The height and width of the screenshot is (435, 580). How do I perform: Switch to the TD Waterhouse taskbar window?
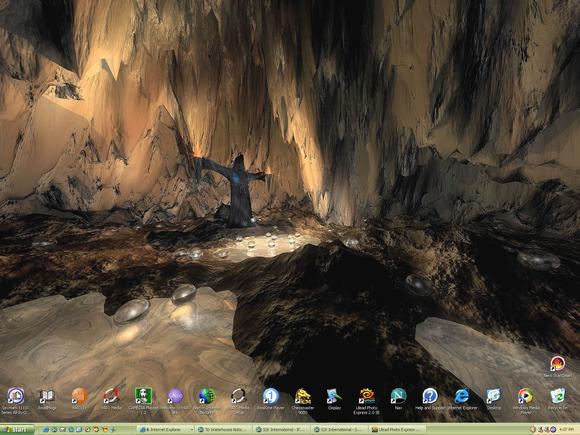point(224,430)
